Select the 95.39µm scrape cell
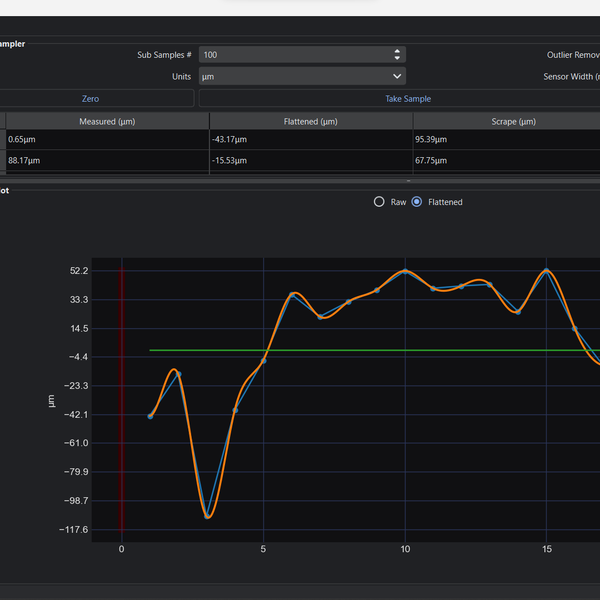This screenshot has width=600, height=600. [x=506, y=140]
